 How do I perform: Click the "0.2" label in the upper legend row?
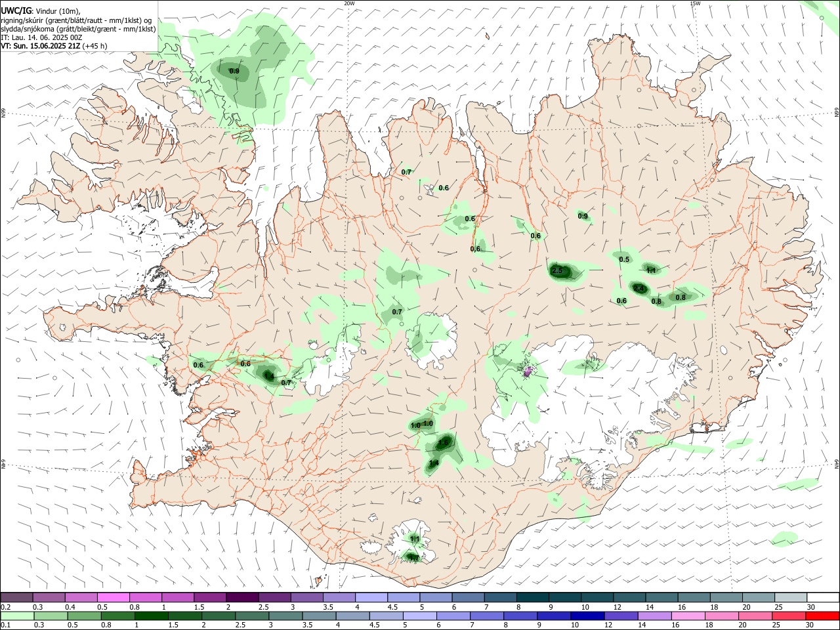pos(5,607)
